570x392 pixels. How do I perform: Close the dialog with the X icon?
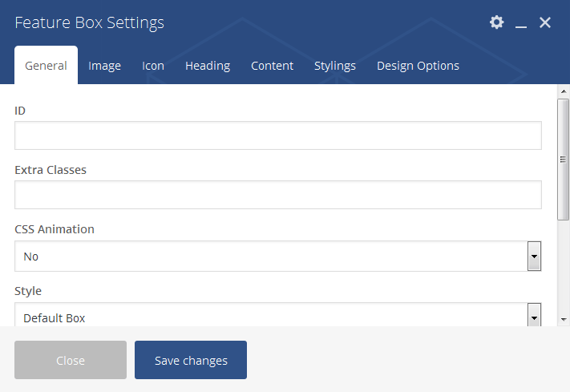(545, 22)
